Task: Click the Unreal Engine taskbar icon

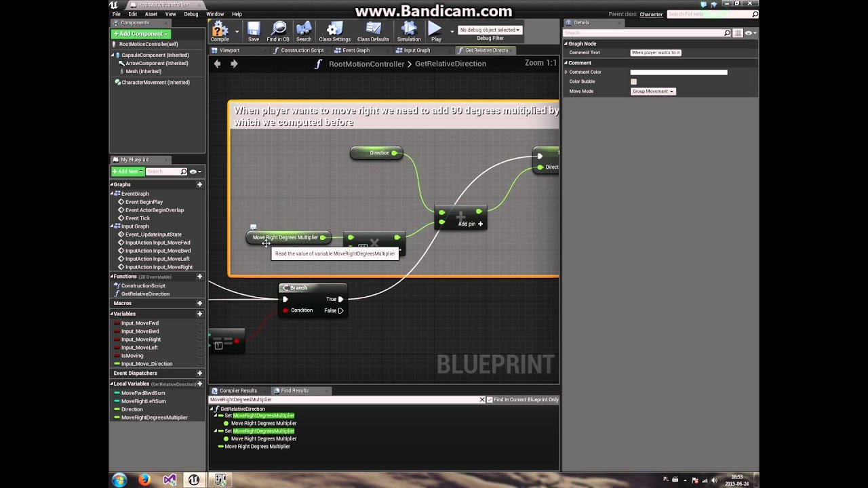Action: pyautogui.click(x=195, y=480)
